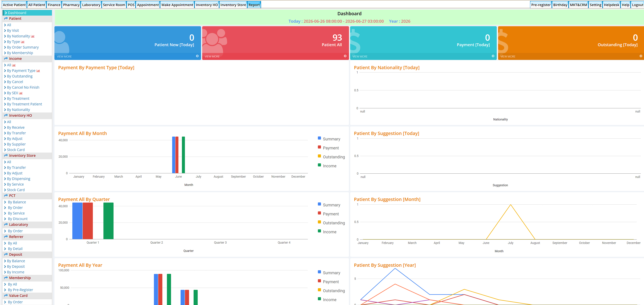Viewport: 644px width, 305px height.
Task: Click arrow icon on Payment Today card
Action: click(x=493, y=56)
